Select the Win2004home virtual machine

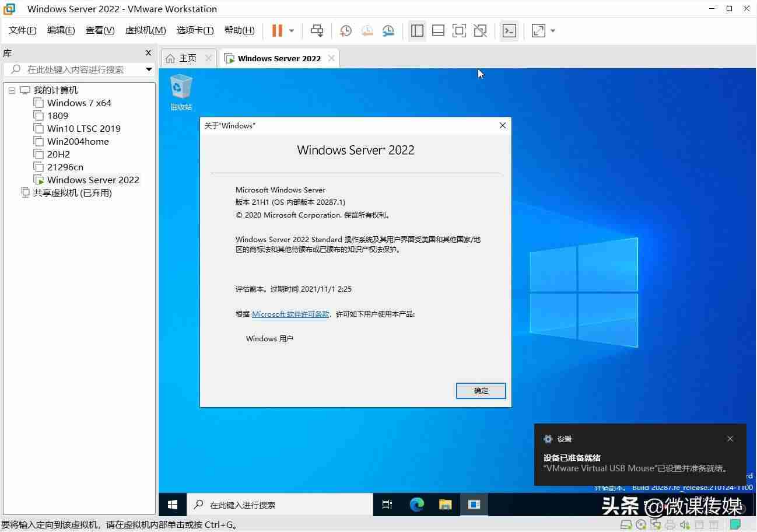(x=78, y=142)
